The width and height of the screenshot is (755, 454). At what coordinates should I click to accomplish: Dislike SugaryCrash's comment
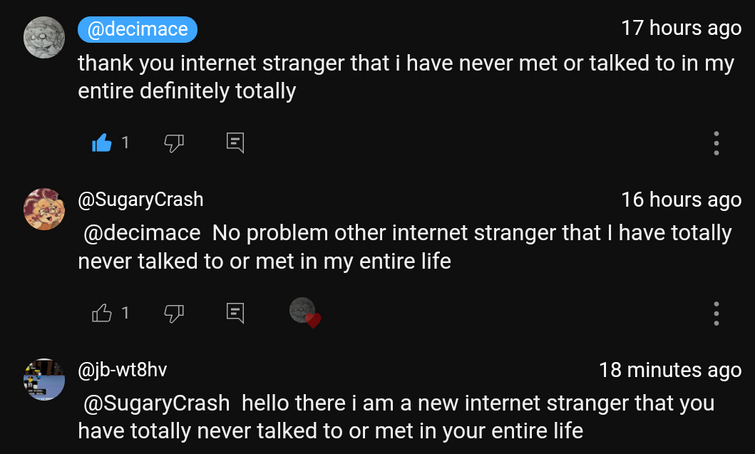coord(174,313)
